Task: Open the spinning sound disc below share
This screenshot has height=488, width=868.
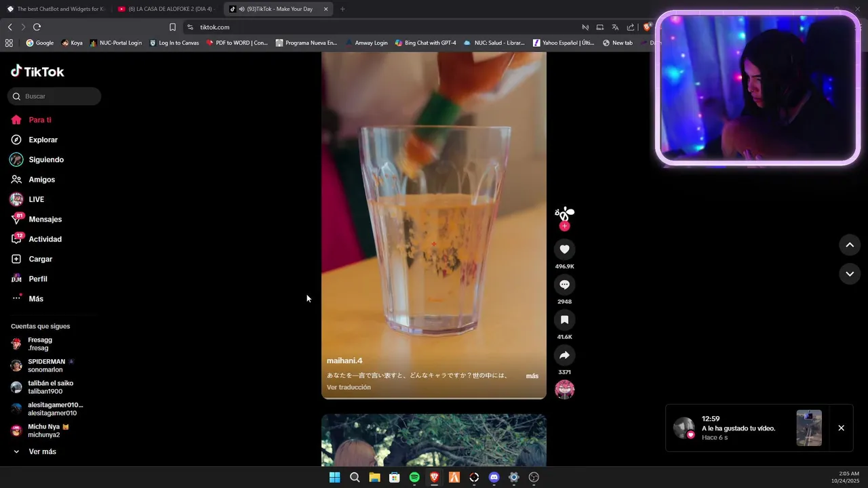Action: tap(564, 390)
